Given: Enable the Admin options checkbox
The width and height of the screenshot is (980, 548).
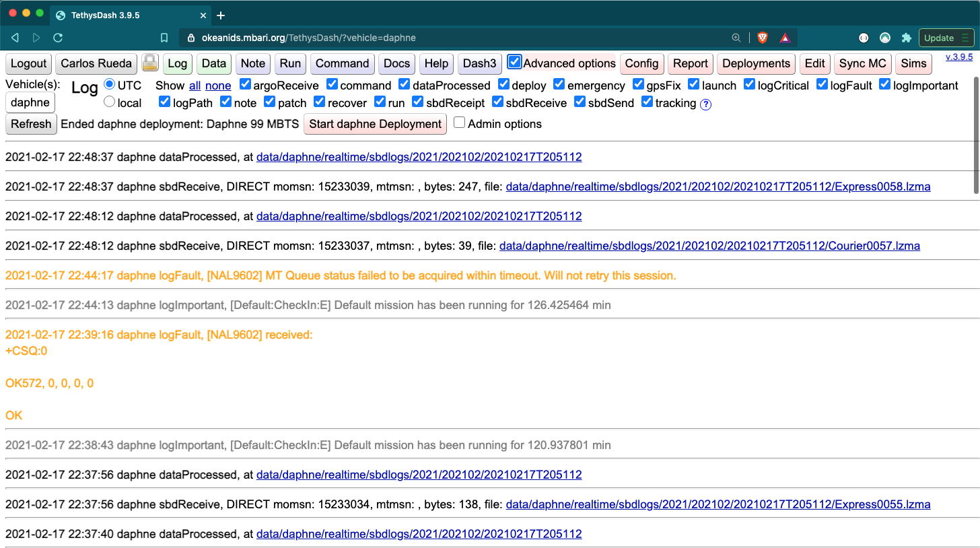Looking at the screenshot, I should coord(459,123).
